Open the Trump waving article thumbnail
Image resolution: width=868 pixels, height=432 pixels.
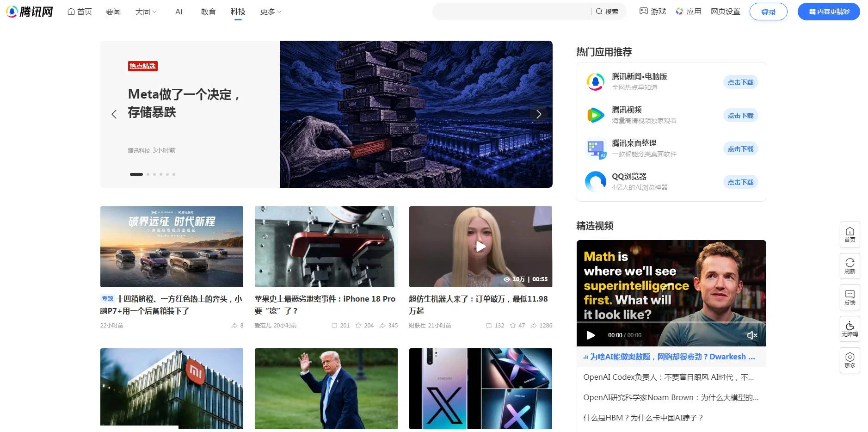tap(326, 389)
